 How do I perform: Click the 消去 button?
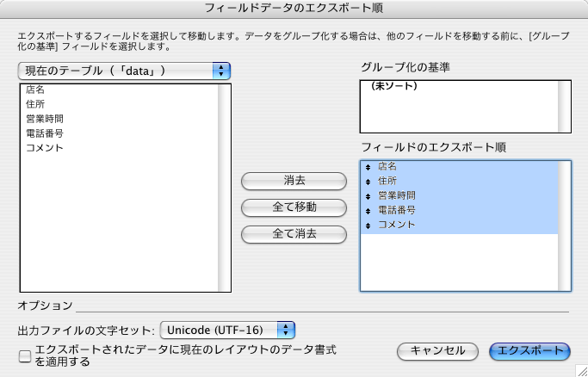pos(294,181)
